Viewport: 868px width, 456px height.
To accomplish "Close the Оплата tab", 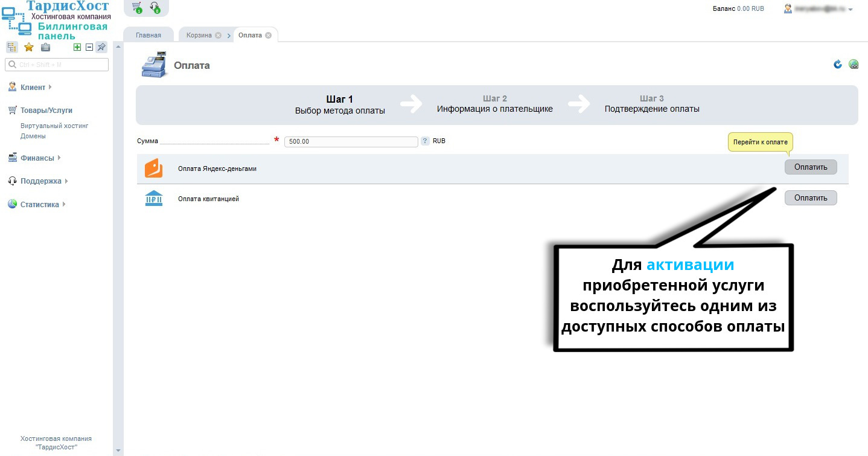I will (268, 35).
